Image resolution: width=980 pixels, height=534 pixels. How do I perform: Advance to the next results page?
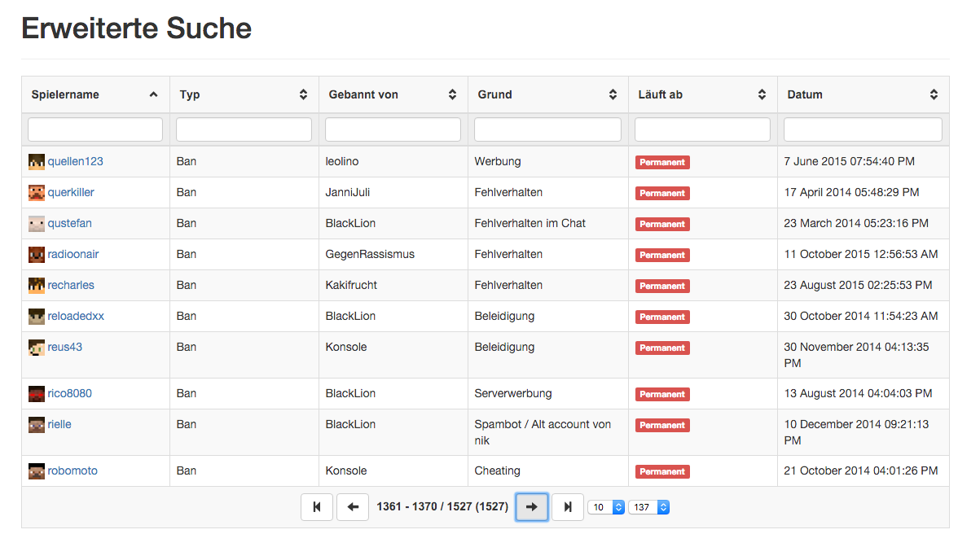pos(531,506)
